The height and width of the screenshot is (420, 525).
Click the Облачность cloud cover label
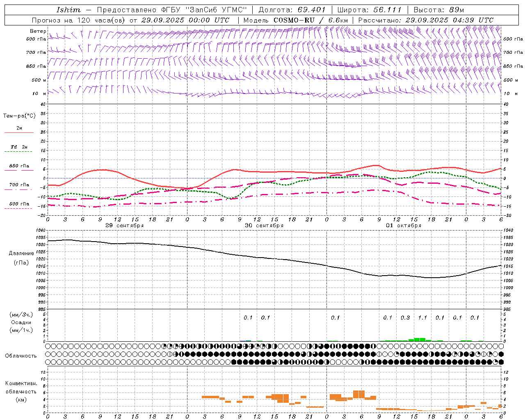pyautogui.click(x=21, y=356)
